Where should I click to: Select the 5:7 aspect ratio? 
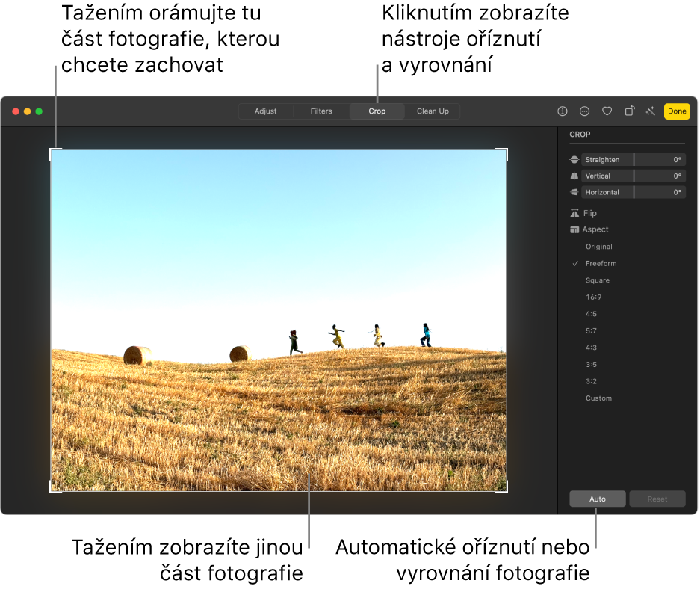point(591,331)
